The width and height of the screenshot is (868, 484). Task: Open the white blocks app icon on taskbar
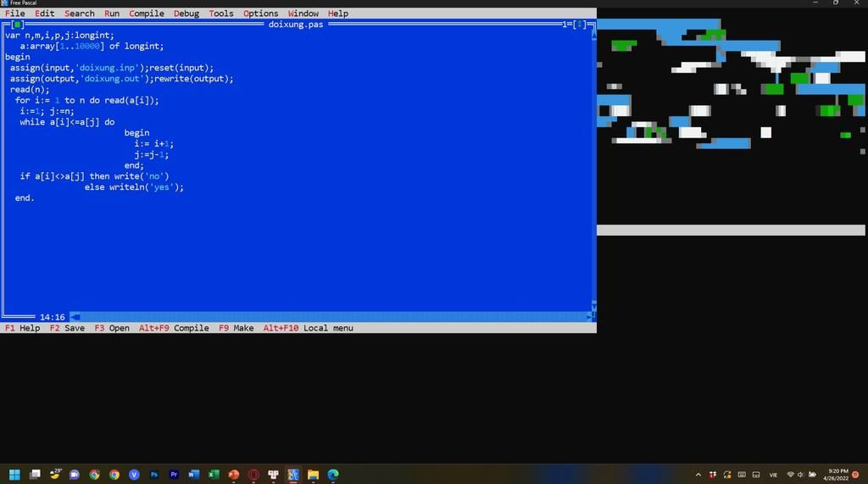click(273, 475)
